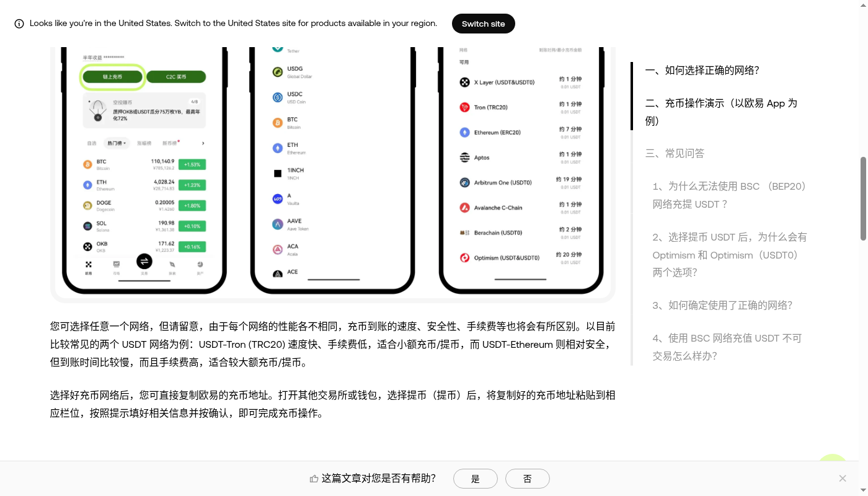Click the +1.53% change badge for BTC
Viewport: 868px width, 496px height.
(192, 164)
